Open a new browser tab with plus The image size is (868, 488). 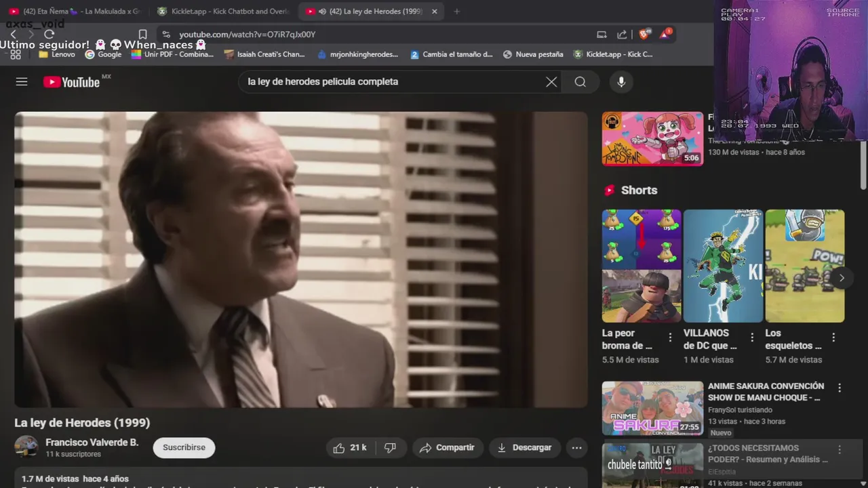pos(456,12)
